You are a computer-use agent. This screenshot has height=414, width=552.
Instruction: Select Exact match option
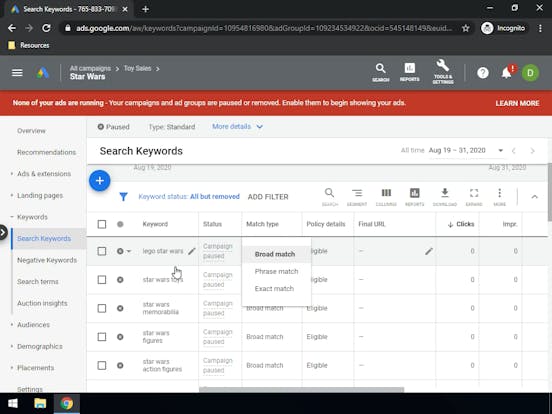coord(276,289)
